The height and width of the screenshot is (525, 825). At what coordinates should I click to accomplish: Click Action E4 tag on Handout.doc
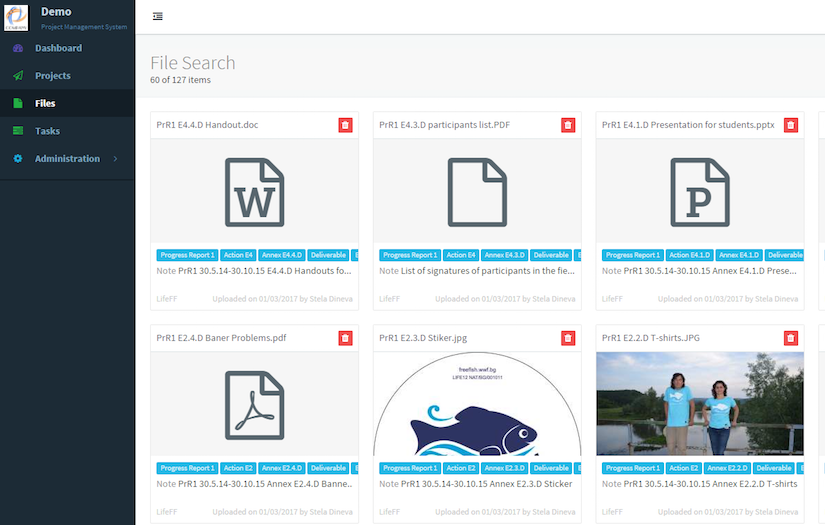[x=238, y=255]
